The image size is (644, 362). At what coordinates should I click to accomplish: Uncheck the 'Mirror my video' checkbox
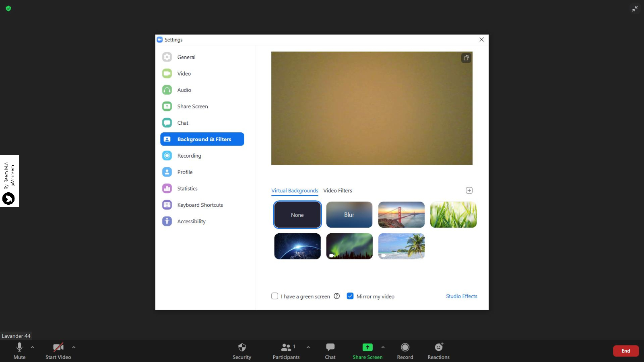[x=350, y=296]
